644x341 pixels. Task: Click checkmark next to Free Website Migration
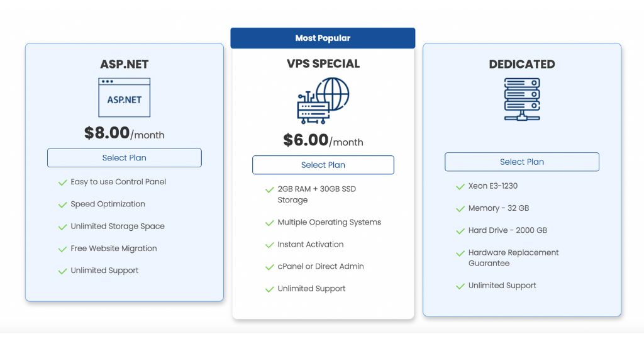click(x=62, y=249)
